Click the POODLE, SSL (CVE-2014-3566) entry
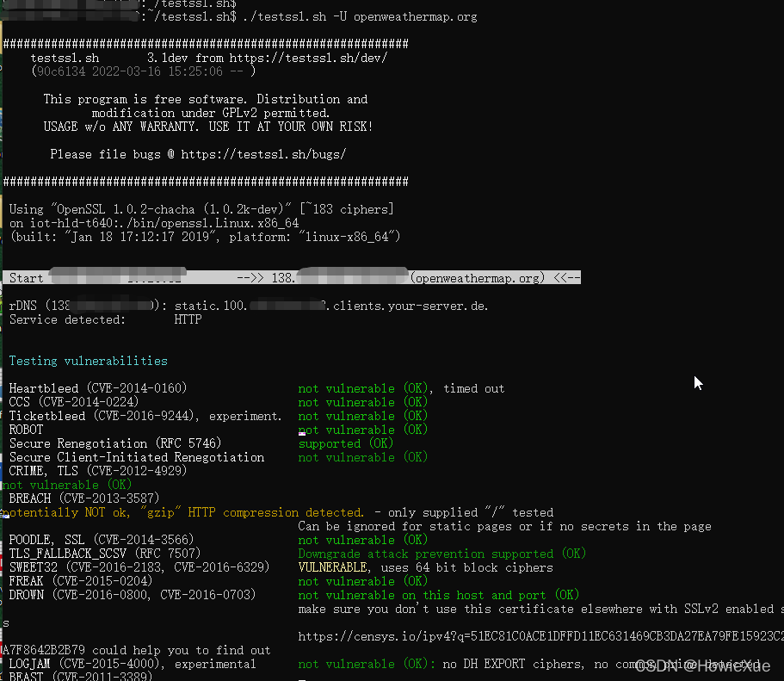Screen dimensions: 784x681 pos(101,540)
